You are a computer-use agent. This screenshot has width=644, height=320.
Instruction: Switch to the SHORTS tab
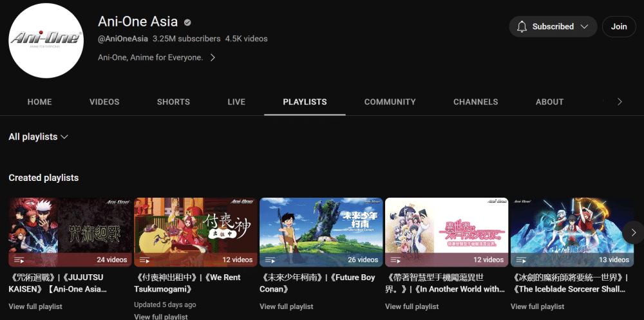click(173, 102)
